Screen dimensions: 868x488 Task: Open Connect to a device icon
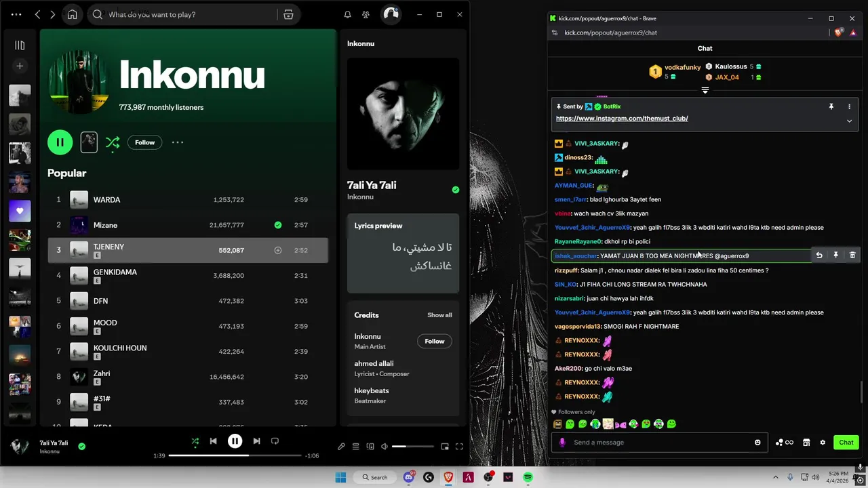[370, 447]
